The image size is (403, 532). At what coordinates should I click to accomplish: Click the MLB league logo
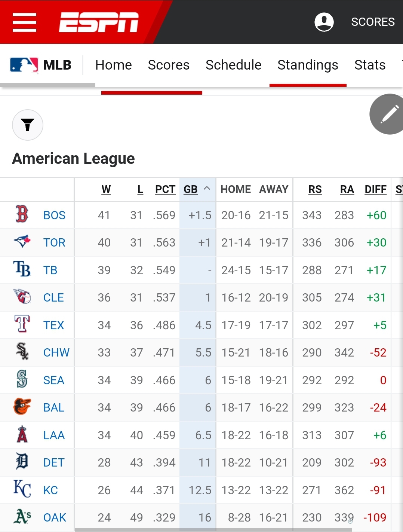(x=24, y=65)
